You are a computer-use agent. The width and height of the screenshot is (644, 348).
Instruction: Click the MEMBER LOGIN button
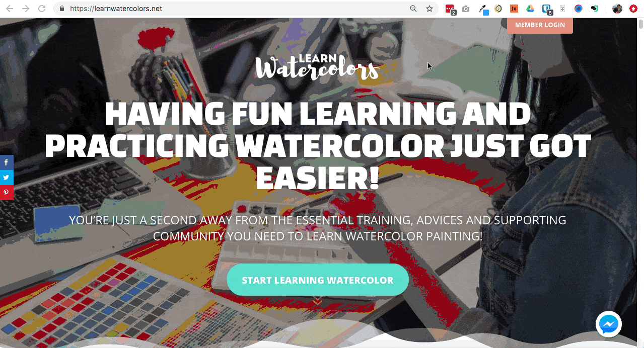coord(540,25)
